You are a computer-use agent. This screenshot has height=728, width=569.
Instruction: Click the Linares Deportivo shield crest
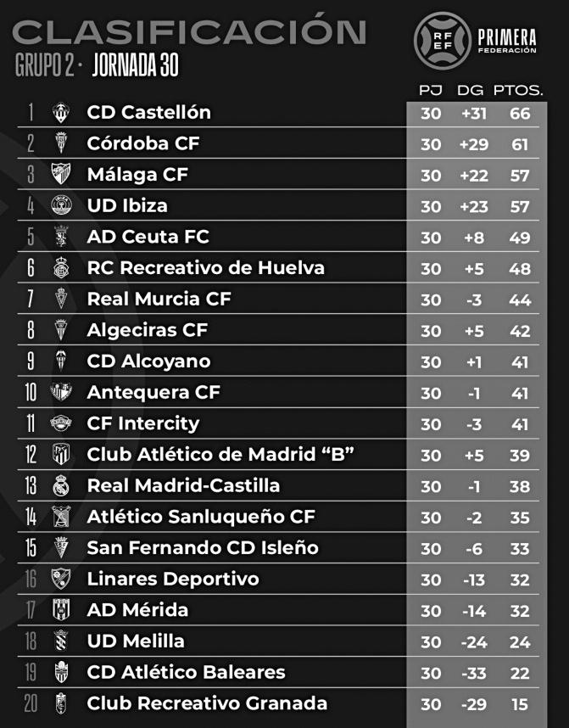coord(61,579)
